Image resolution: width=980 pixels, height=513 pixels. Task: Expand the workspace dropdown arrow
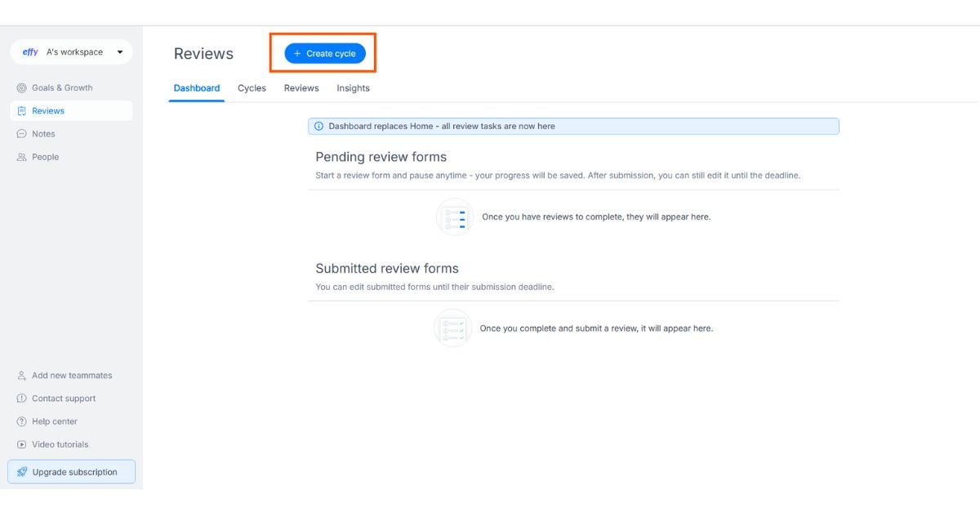[120, 52]
